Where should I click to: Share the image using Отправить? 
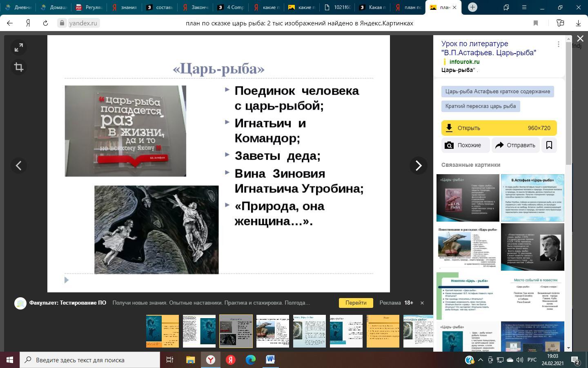515,145
